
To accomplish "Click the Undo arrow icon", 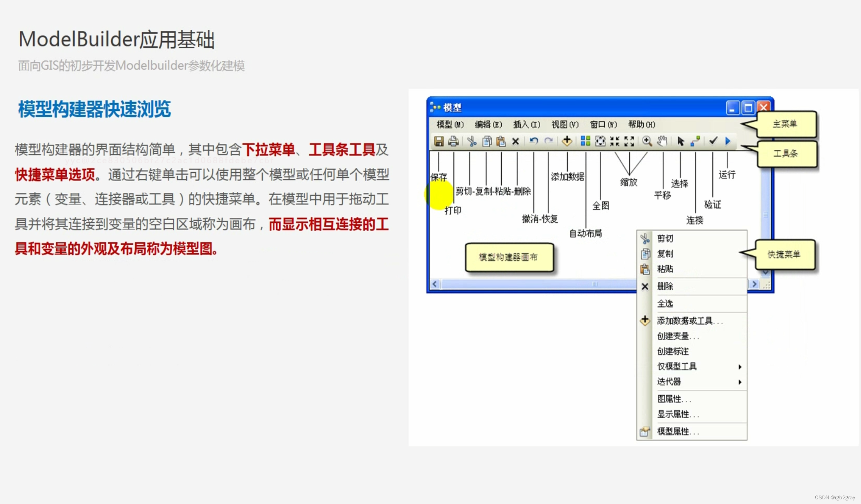I will click(x=534, y=141).
